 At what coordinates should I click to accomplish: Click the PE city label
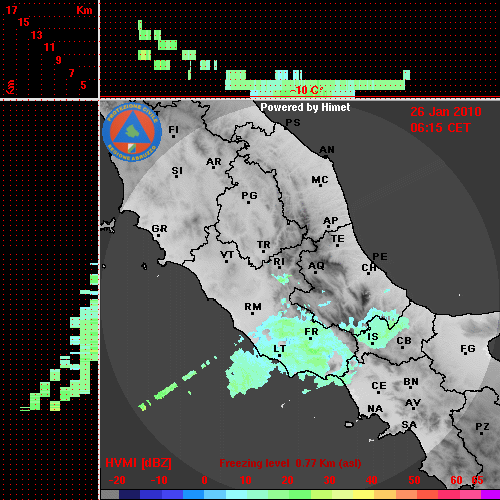click(380, 257)
